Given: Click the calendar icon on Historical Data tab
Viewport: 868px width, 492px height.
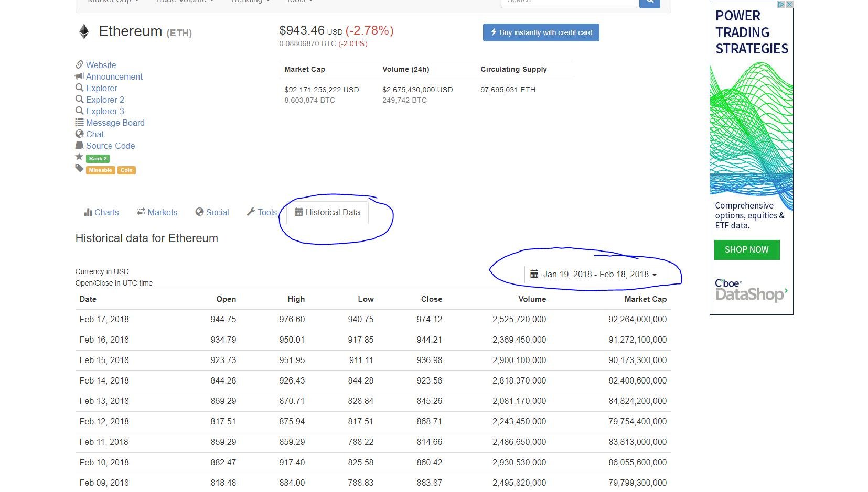Looking at the screenshot, I should [x=298, y=212].
